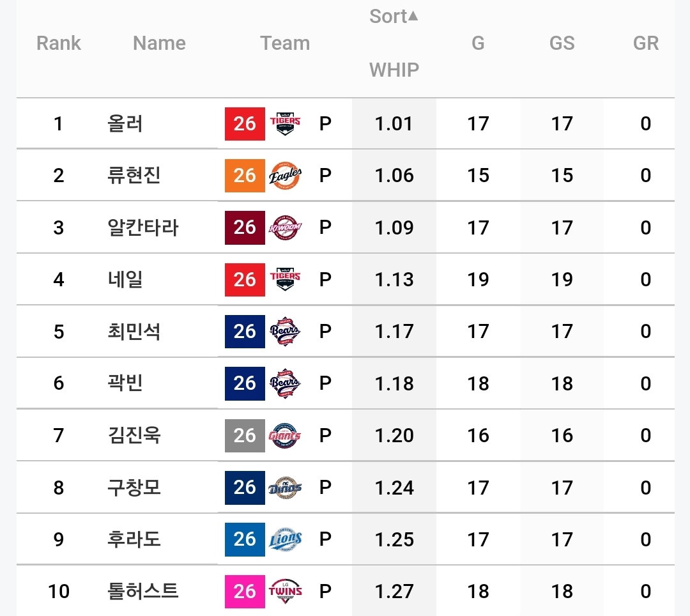Click the Tigers logo in 네일 row
Viewport: 690px width, 616px height.
pos(285,279)
